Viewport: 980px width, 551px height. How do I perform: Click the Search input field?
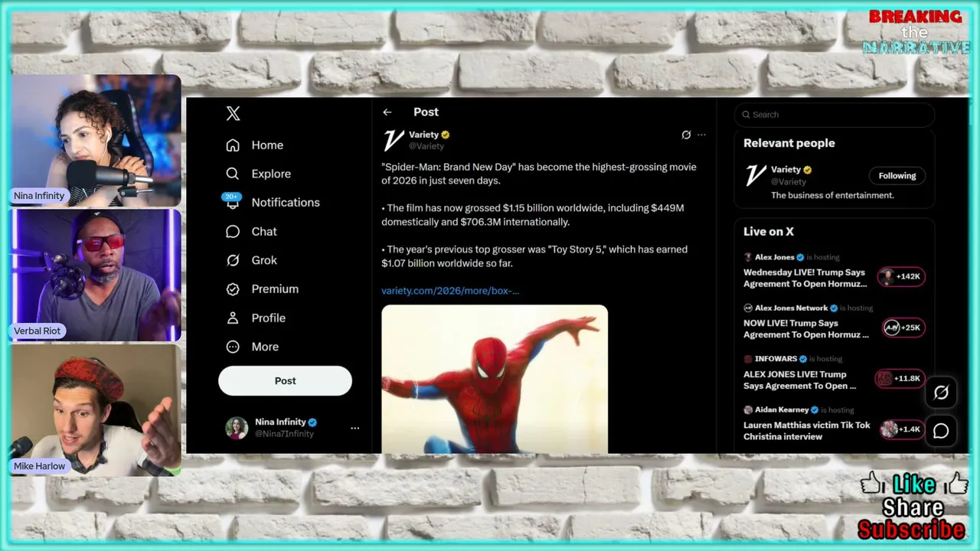pyautogui.click(x=835, y=115)
